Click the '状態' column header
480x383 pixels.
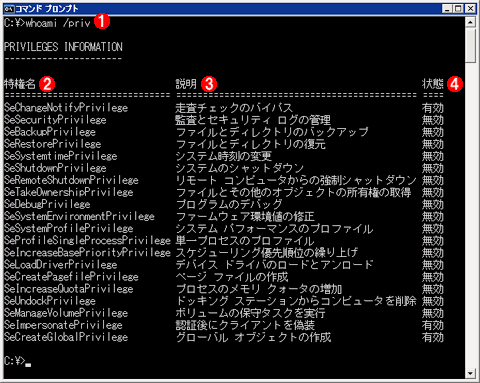click(x=433, y=83)
